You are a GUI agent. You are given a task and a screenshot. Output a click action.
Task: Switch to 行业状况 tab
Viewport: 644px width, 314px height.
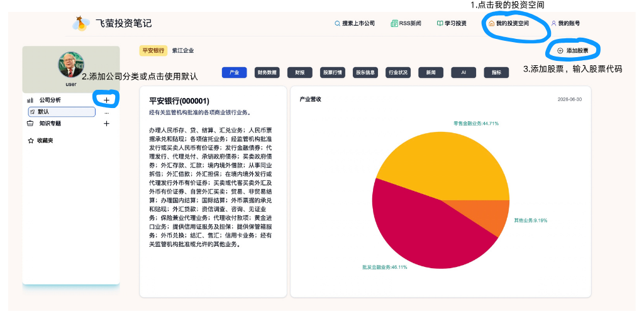pyautogui.click(x=398, y=73)
